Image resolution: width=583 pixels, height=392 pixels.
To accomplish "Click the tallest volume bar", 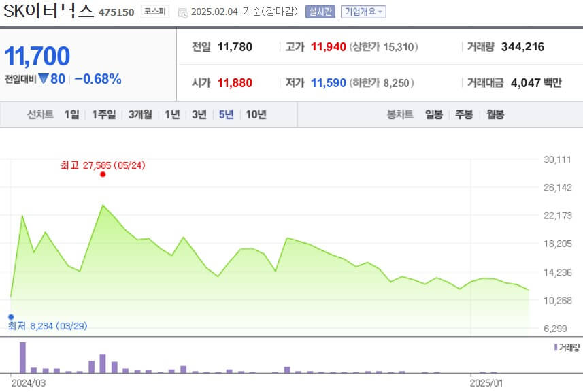I will pos(22,357).
